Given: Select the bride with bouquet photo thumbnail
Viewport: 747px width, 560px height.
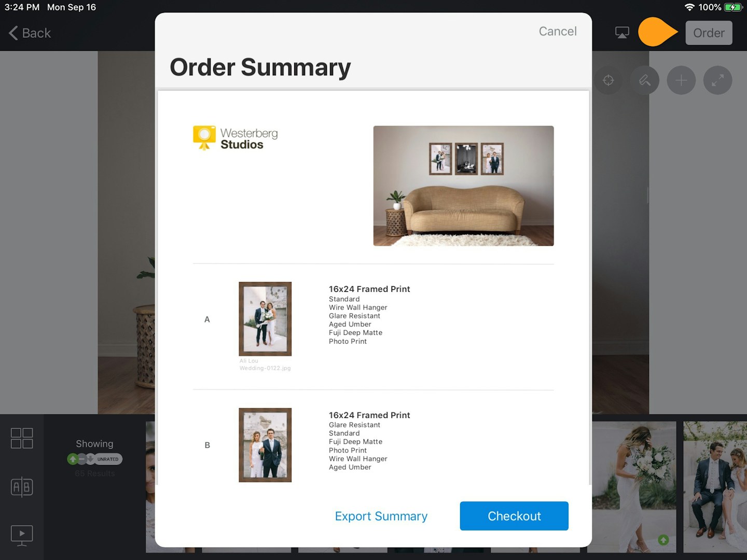Looking at the screenshot, I should [634, 486].
